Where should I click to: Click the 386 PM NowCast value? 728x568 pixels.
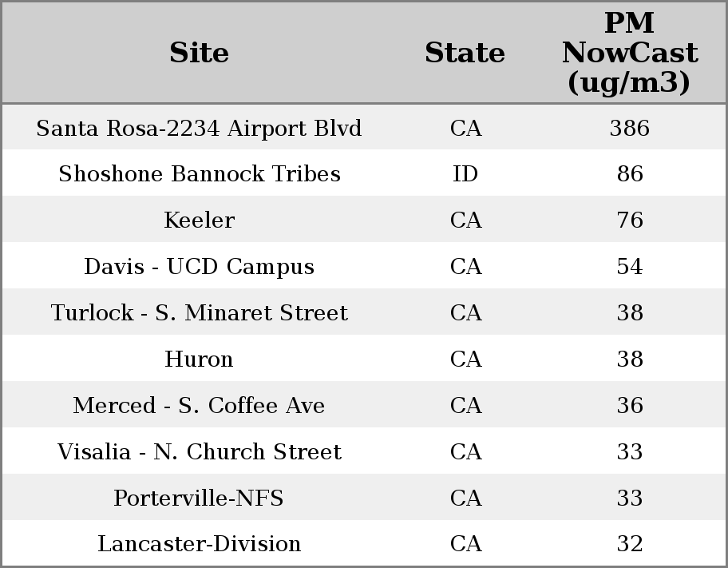pos(629,128)
